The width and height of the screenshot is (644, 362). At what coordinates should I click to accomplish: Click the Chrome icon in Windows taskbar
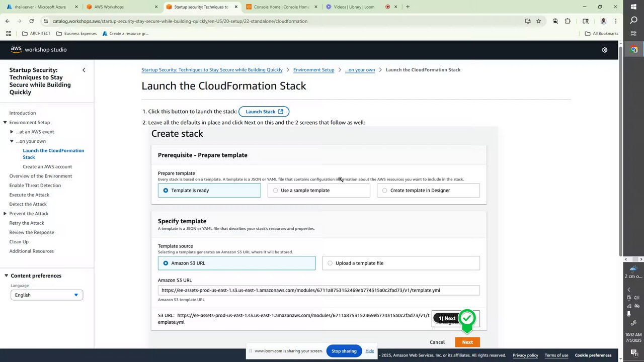pos(634,49)
